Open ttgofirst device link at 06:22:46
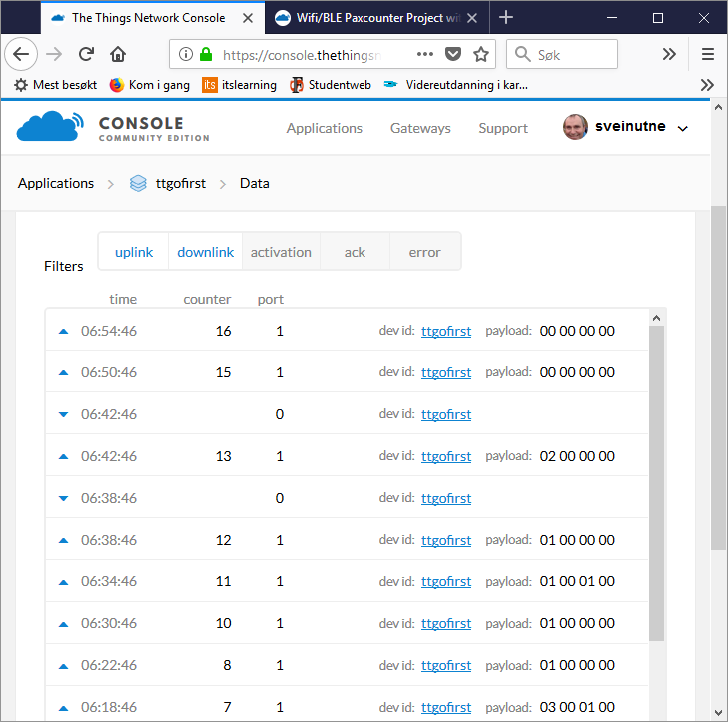This screenshot has width=728, height=722. tap(446, 665)
